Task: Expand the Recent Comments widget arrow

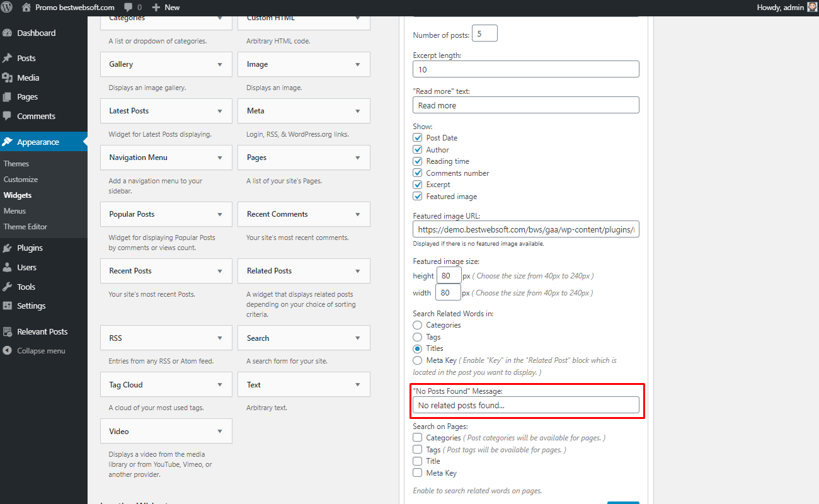Action: click(358, 214)
